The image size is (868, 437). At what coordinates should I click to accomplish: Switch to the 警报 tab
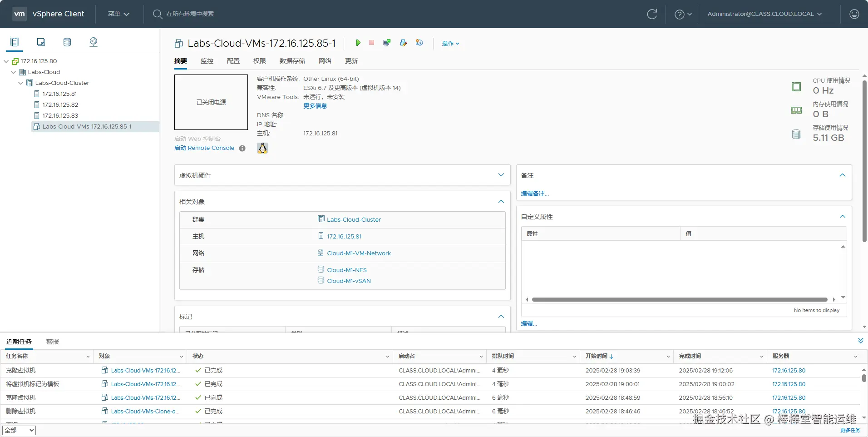(x=53, y=342)
